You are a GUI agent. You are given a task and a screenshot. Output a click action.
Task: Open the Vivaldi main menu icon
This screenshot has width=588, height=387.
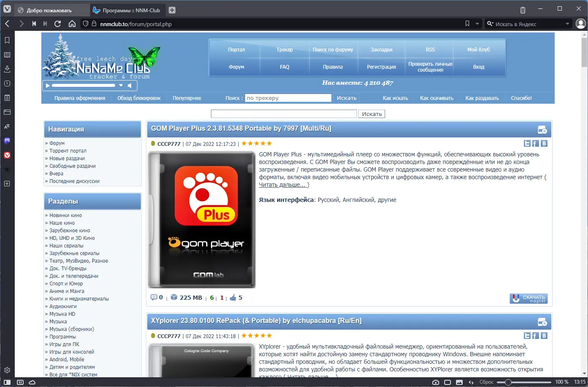pos(7,8)
